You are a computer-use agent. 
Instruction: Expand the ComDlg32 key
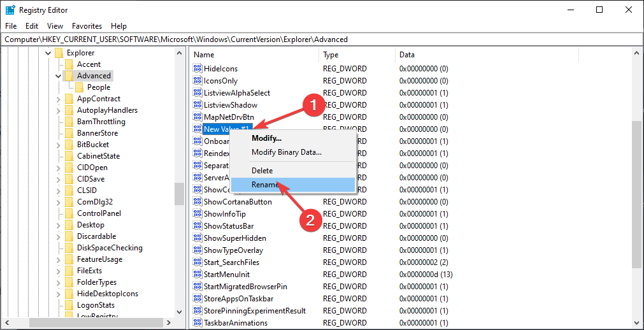58,202
